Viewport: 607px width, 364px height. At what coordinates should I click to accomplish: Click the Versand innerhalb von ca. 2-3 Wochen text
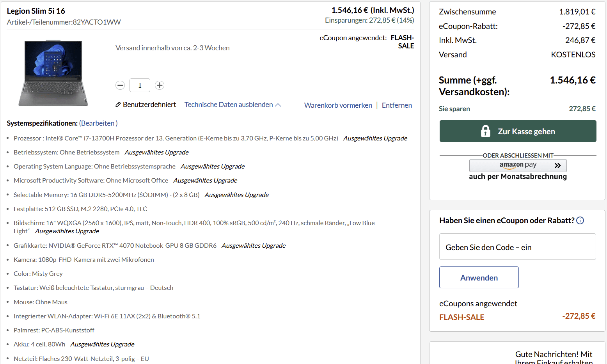click(172, 48)
